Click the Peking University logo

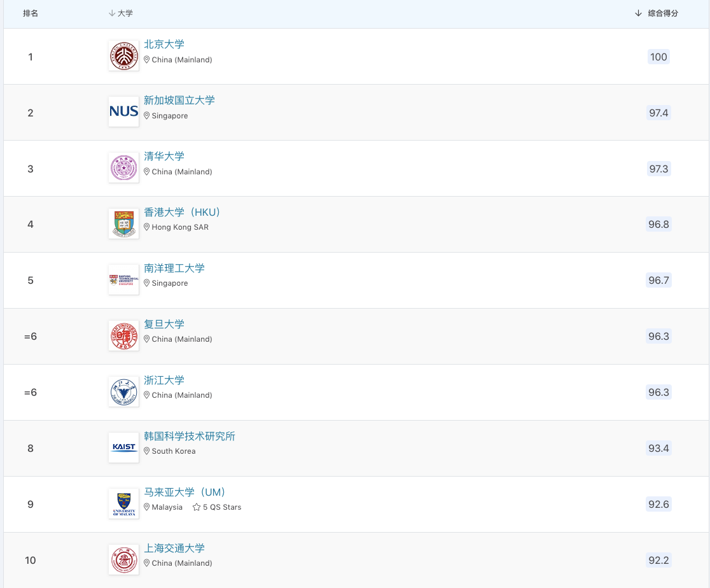pos(123,56)
